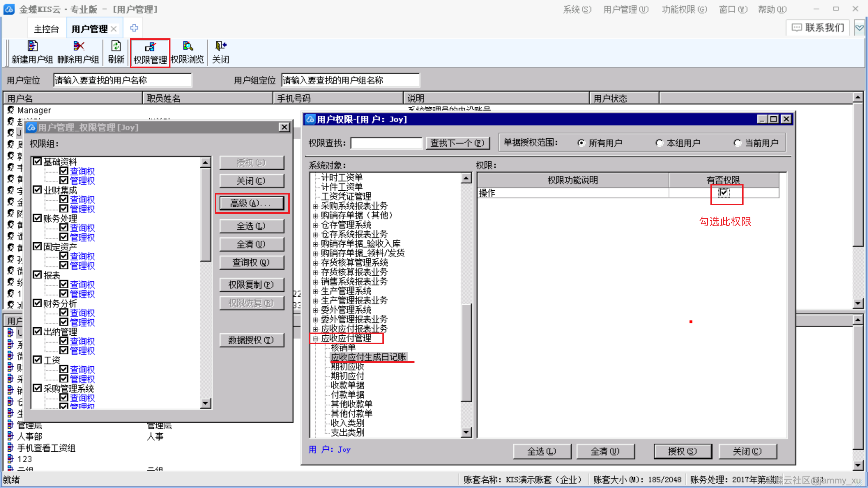Collapse the 应收应付管理 tree node
The height and width of the screenshot is (488, 868).
(x=315, y=338)
